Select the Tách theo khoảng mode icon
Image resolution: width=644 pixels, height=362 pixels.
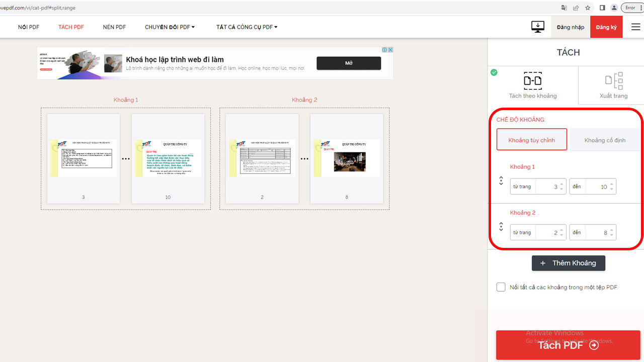pos(532,80)
